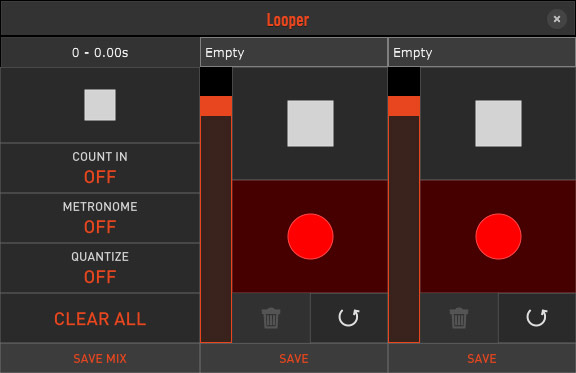Click the first track Empty name field

(294, 52)
